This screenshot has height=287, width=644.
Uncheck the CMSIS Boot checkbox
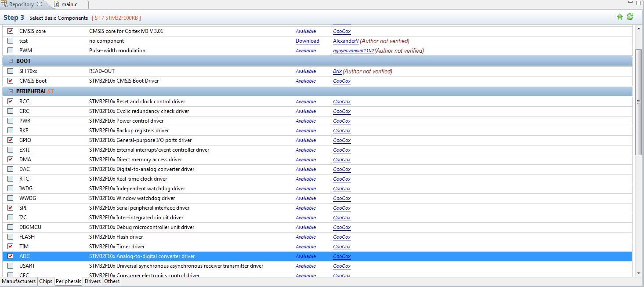(x=11, y=81)
